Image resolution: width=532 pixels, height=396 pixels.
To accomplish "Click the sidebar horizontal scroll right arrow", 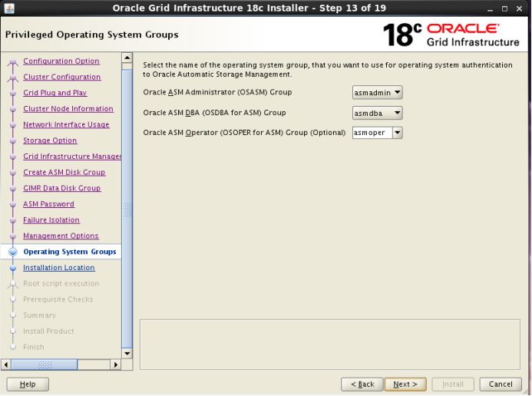I will pyautogui.click(x=116, y=365).
